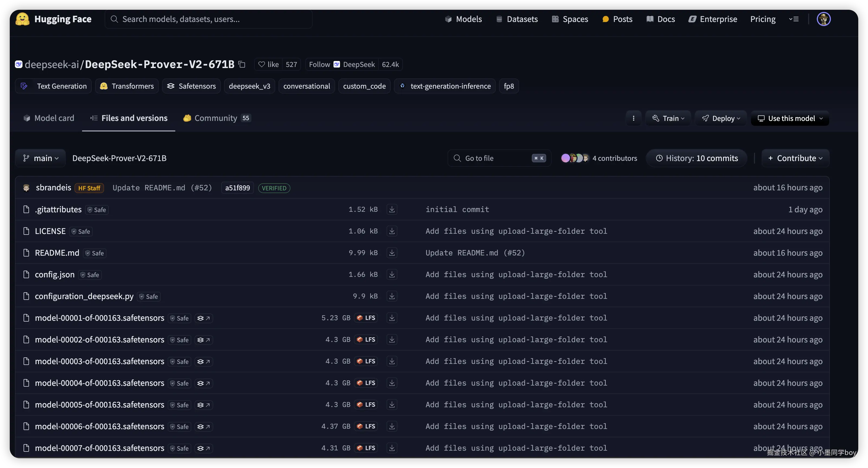View History of 10 commits
Screen dimensions: 868x468
[x=697, y=158]
